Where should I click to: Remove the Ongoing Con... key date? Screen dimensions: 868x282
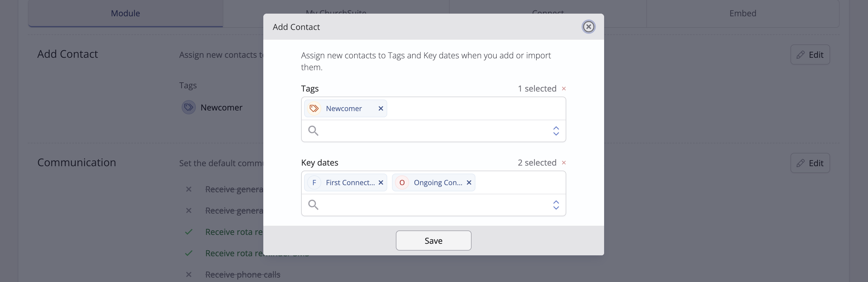tap(469, 182)
